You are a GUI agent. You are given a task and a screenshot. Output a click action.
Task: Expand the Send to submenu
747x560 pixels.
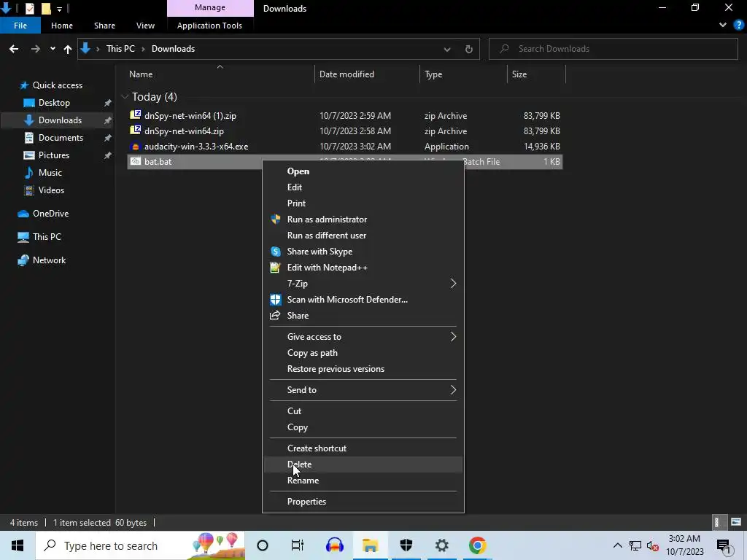tap(363, 390)
